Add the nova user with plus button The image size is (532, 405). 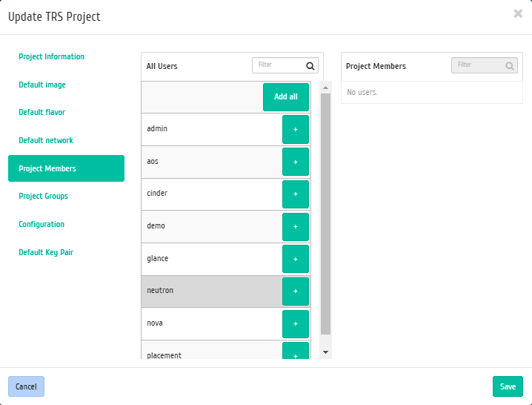[296, 324]
